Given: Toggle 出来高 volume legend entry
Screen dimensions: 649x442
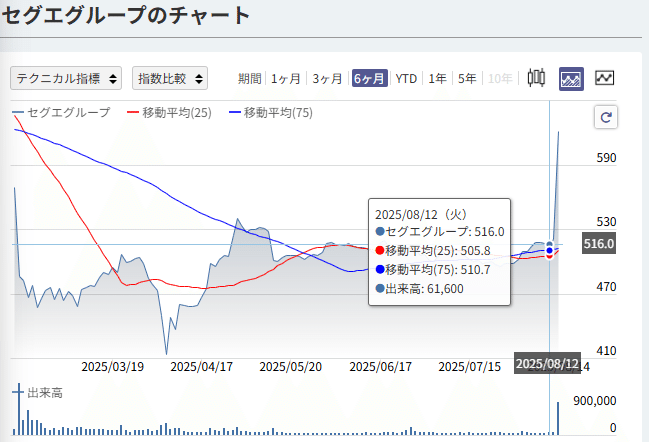Looking at the screenshot, I should tap(38, 392).
